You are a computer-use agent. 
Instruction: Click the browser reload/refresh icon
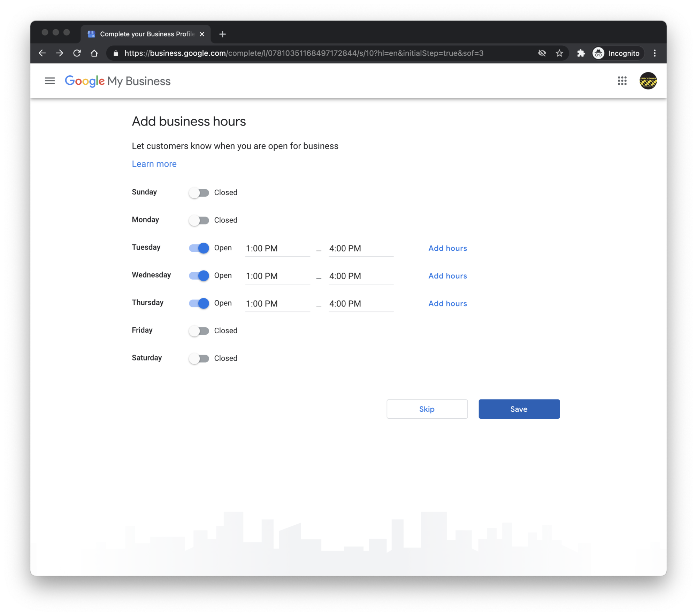click(x=77, y=53)
